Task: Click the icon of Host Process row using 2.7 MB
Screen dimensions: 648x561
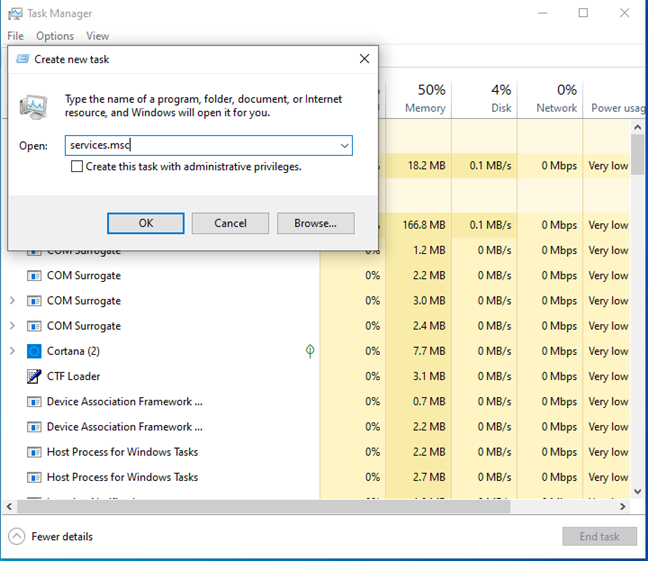Action: 34,477
